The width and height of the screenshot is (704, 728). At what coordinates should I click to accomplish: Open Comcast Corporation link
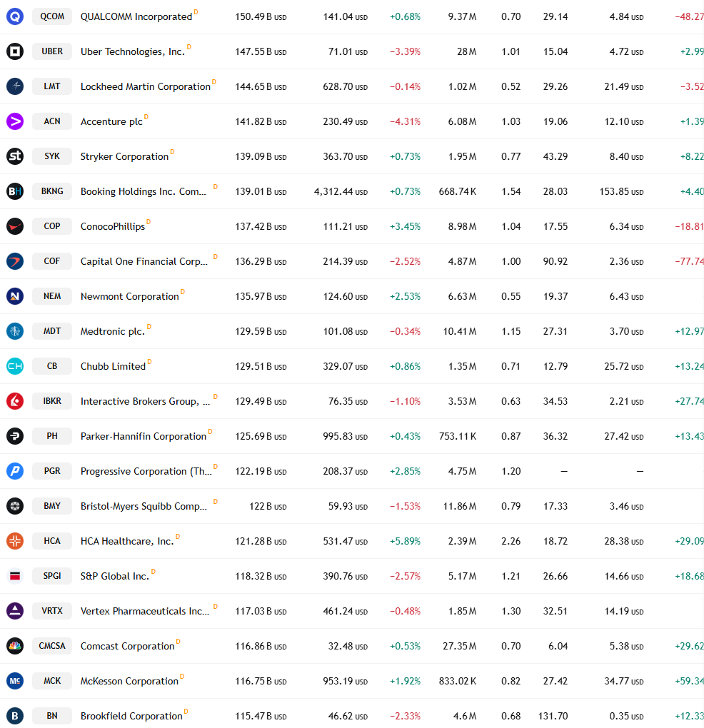point(128,647)
